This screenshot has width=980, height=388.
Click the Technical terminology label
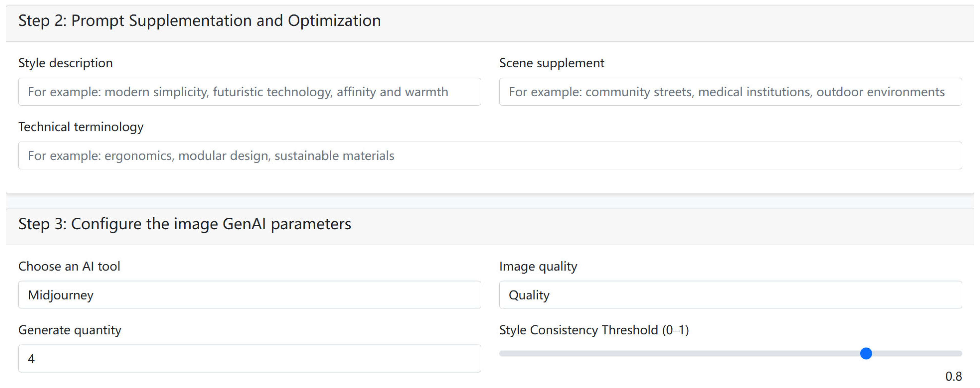pyautogui.click(x=81, y=127)
